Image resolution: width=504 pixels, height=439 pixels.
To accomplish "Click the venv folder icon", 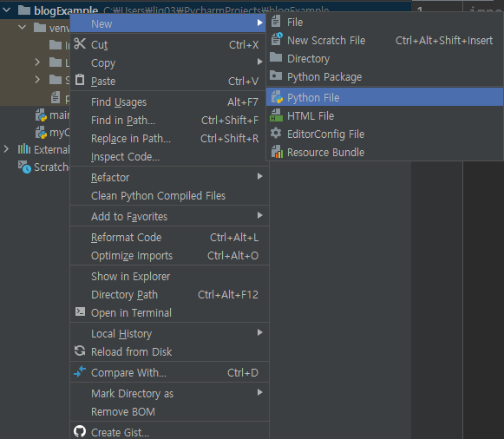I will pos(40,28).
